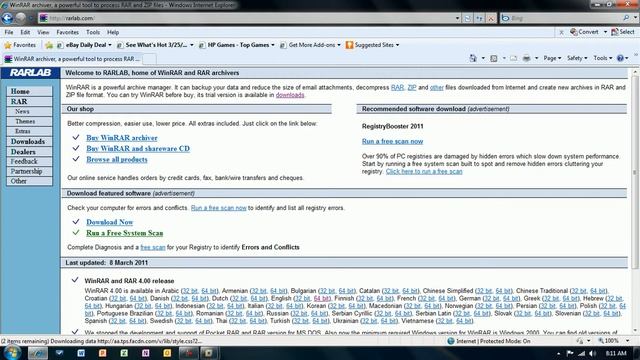Open Themes in RARLAB sidebar
This screenshot has width=640, height=360.
coord(29,121)
